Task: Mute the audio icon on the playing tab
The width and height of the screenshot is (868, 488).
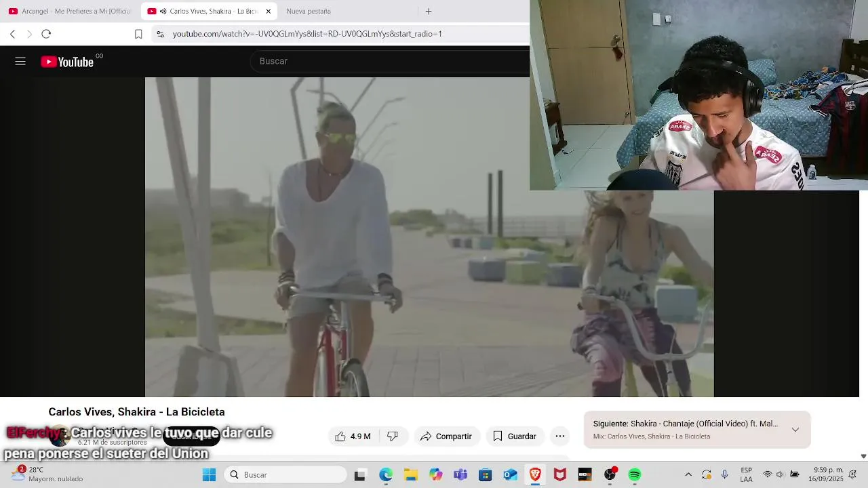Action: coord(163,12)
